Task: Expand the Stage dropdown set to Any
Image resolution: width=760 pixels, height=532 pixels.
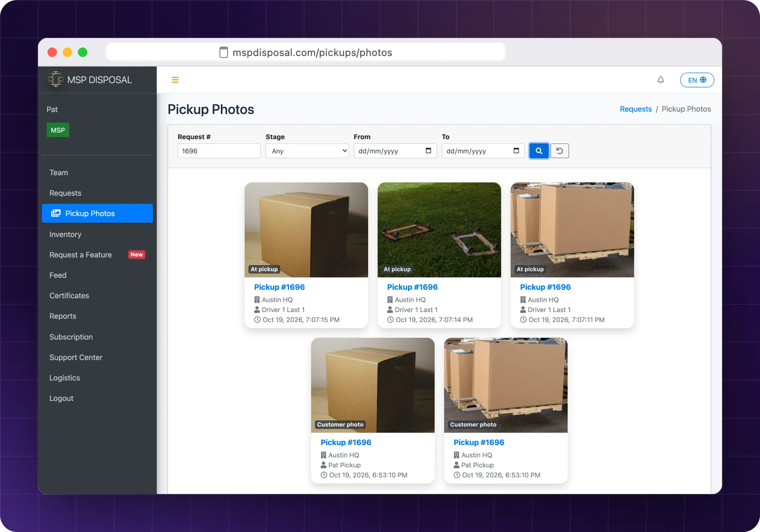Action: pos(307,151)
